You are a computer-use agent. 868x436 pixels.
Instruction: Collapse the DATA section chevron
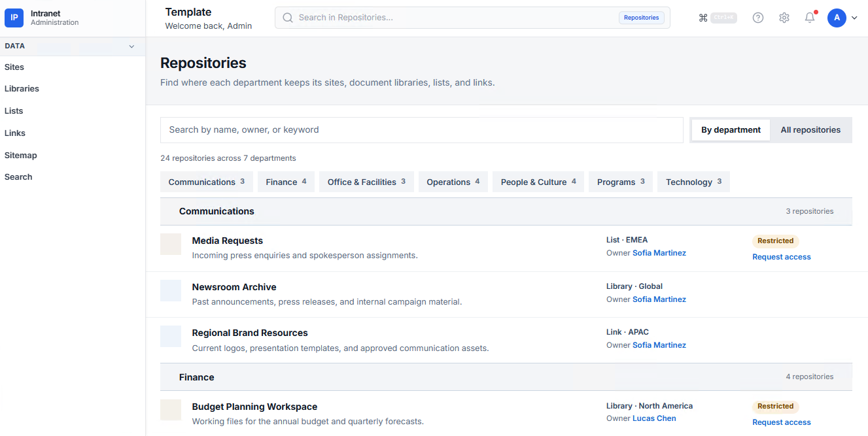(131, 46)
